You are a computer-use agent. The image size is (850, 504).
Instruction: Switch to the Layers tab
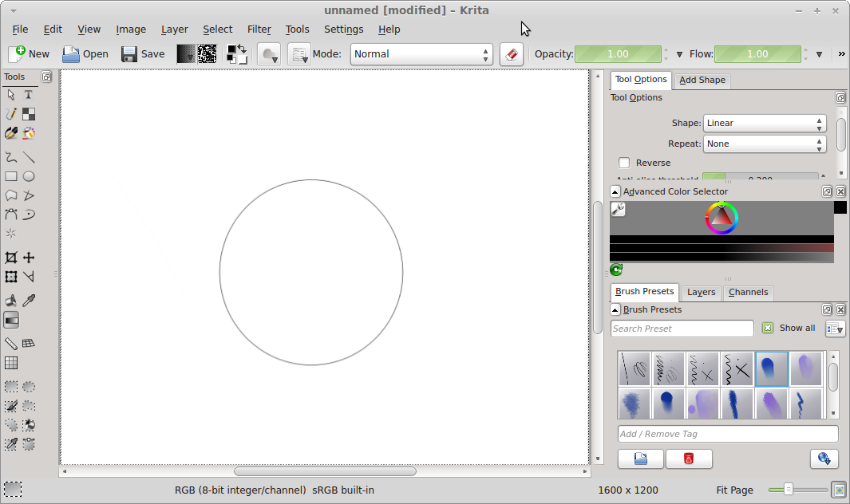[701, 292]
